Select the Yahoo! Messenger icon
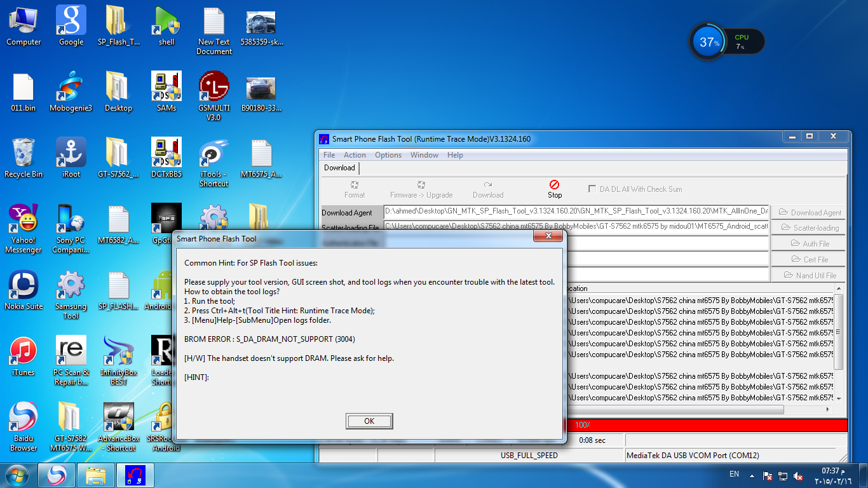Viewport: 868px width, 488px height. coord(24,229)
